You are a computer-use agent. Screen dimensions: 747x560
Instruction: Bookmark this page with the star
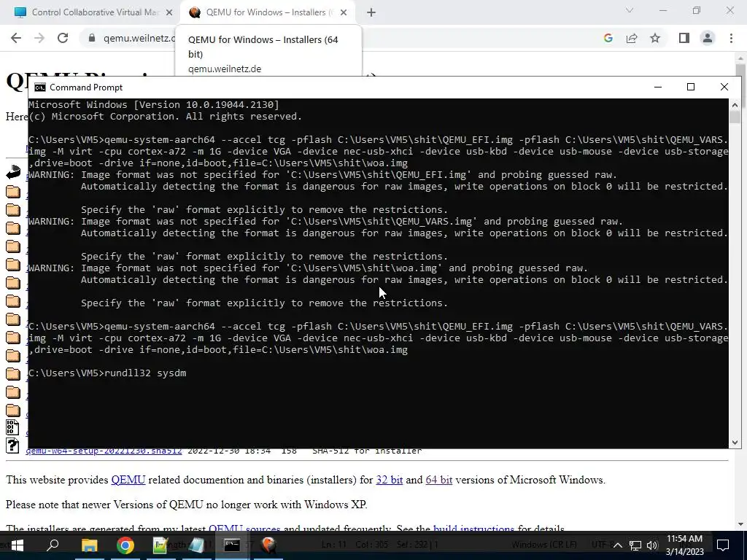tap(655, 38)
